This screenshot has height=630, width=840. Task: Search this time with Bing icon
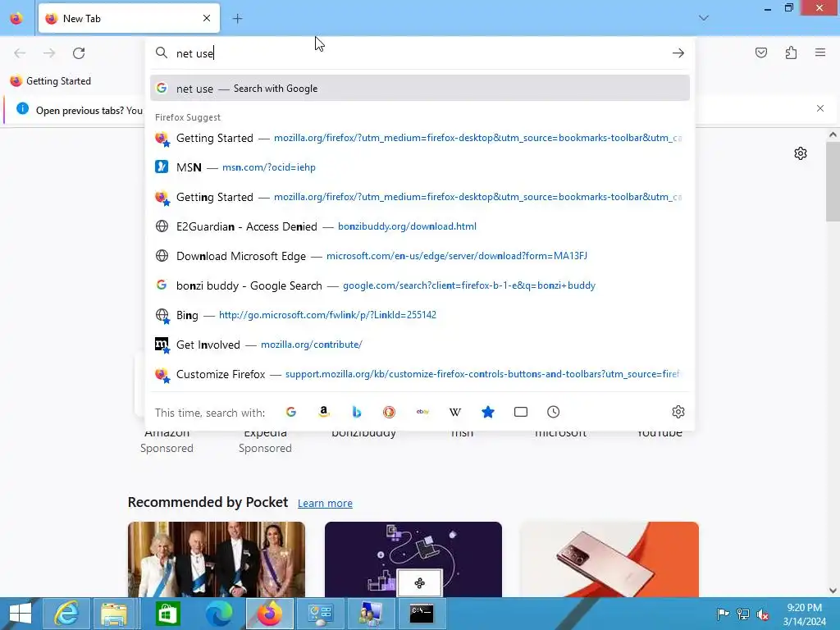(356, 412)
